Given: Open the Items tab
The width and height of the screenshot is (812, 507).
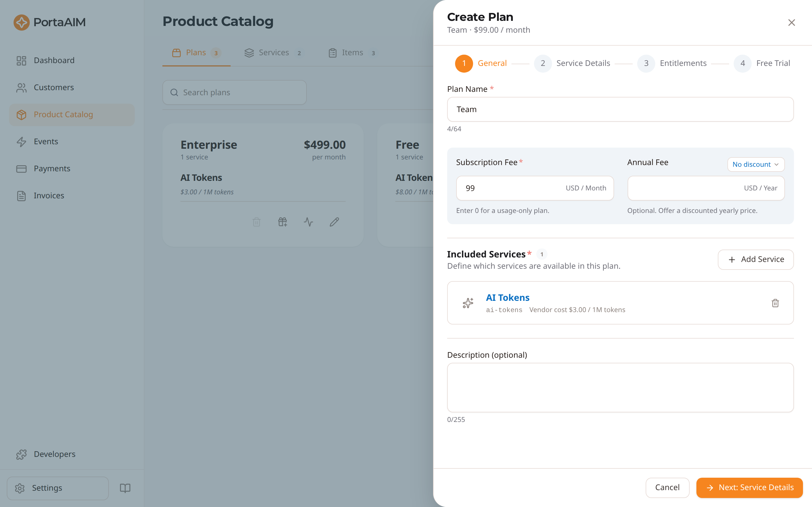Looking at the screenshot, I should point(352,53).
